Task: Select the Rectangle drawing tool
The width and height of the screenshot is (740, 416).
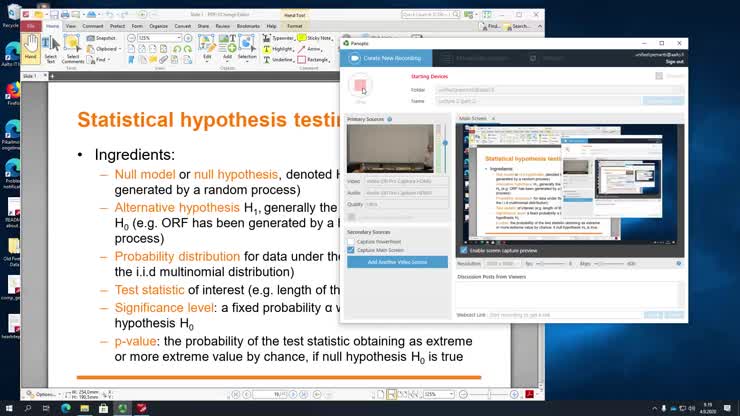Action: (313, 60)
